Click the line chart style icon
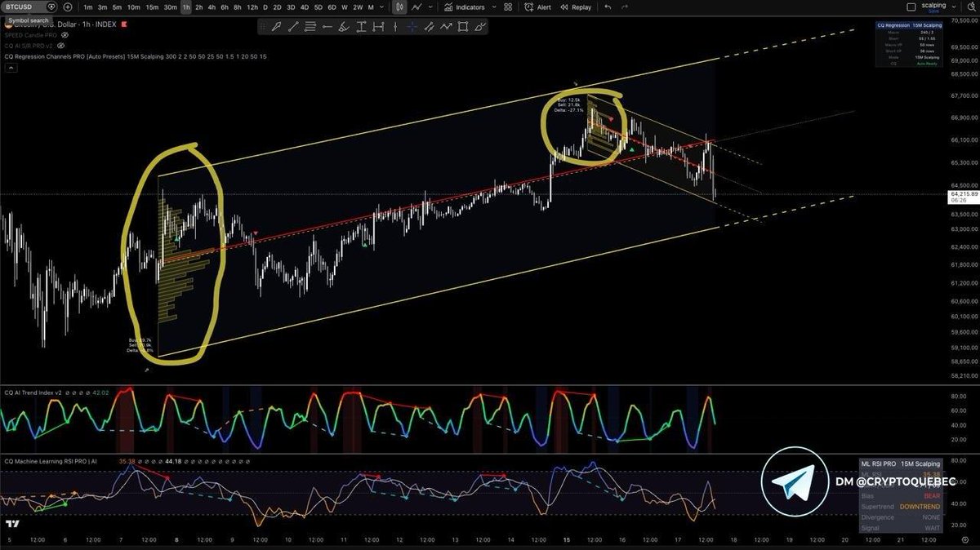980x550 pixels. coord(417,7)
